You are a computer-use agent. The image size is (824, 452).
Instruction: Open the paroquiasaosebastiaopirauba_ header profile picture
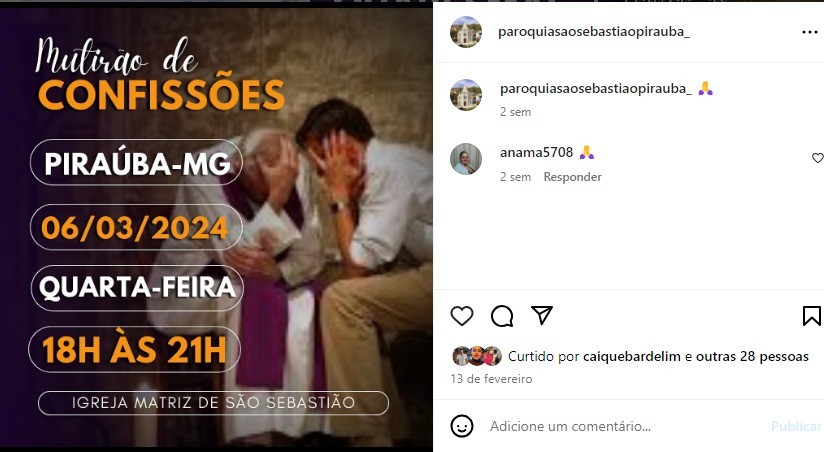466,32
